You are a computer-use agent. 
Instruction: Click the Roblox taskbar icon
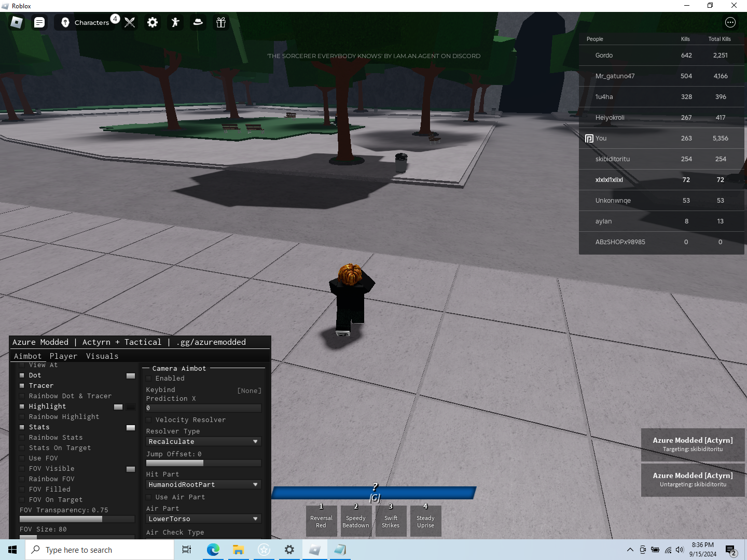click(x=315, y=550)
